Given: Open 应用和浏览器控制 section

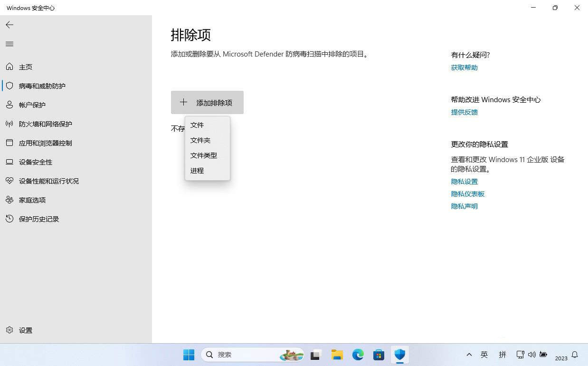Looking at the screenshot, I should [x=45, y=143].
